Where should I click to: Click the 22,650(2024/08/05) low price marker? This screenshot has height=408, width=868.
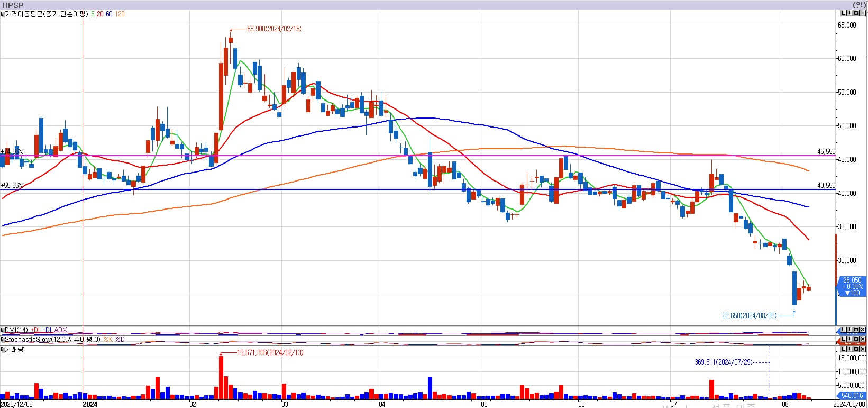(x=749, y=315)
